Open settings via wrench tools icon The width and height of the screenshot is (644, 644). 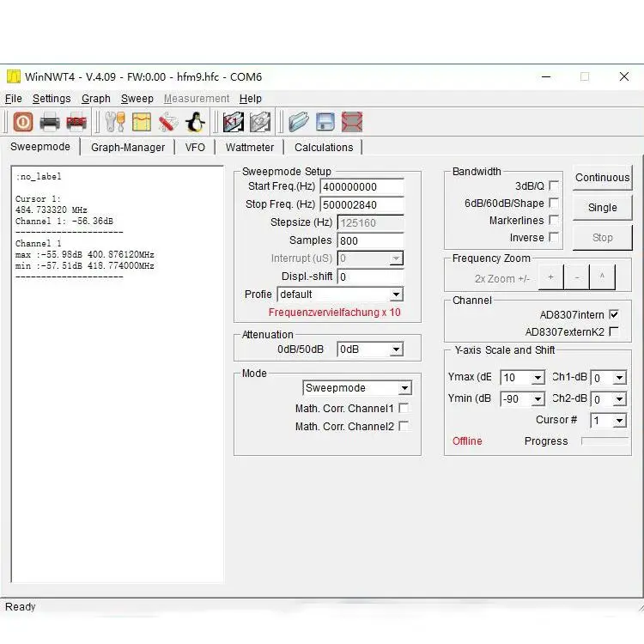(x=115, y=122)
